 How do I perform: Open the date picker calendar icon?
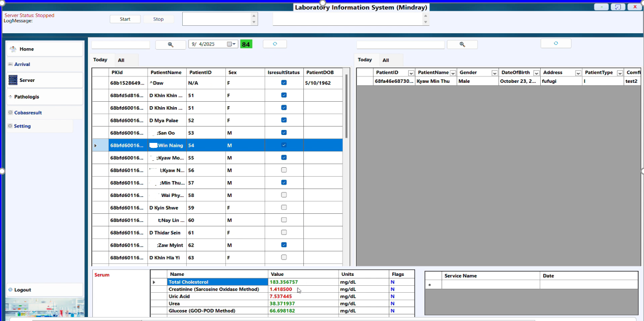(x=229, y=44)
